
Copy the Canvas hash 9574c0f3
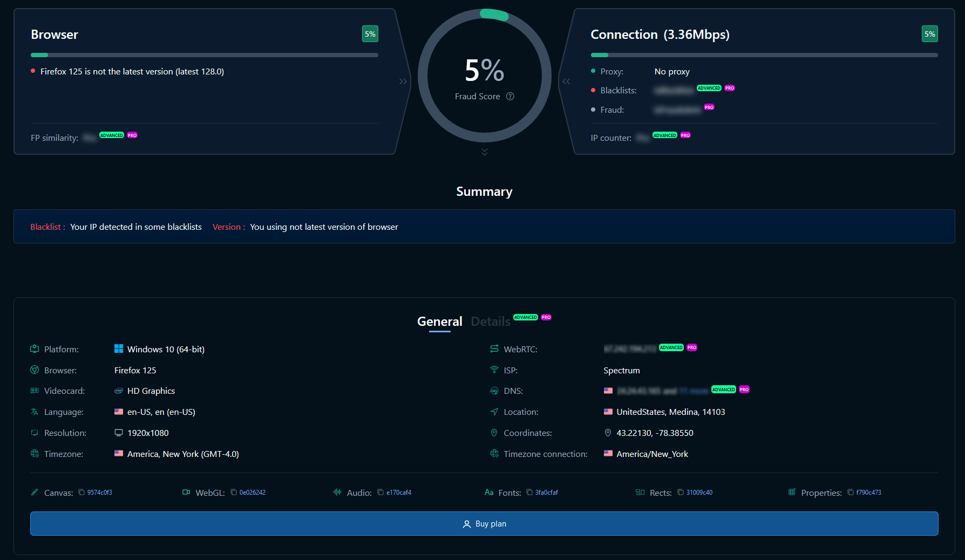[81, 492]
